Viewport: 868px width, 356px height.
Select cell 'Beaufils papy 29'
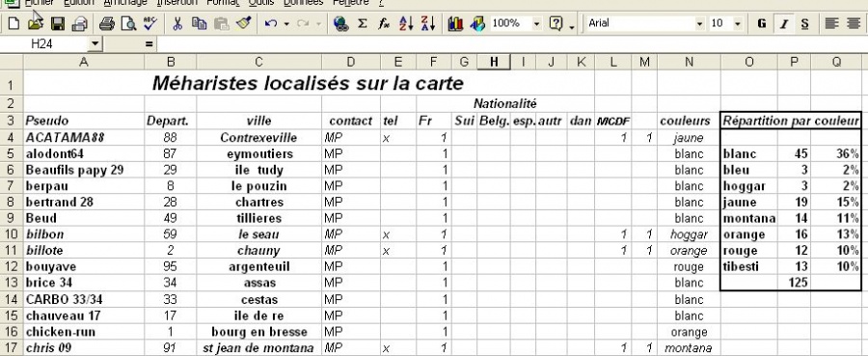coord(84,170)
